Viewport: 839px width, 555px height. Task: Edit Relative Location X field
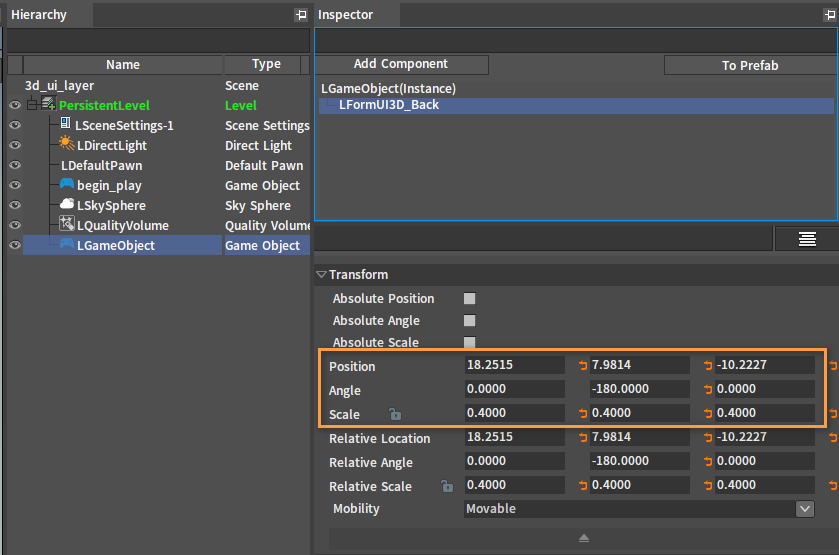click(514, 437)
